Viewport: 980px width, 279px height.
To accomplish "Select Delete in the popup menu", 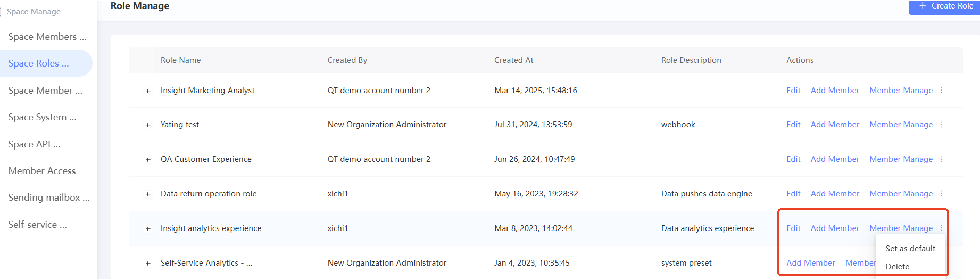I will [898, 267].
